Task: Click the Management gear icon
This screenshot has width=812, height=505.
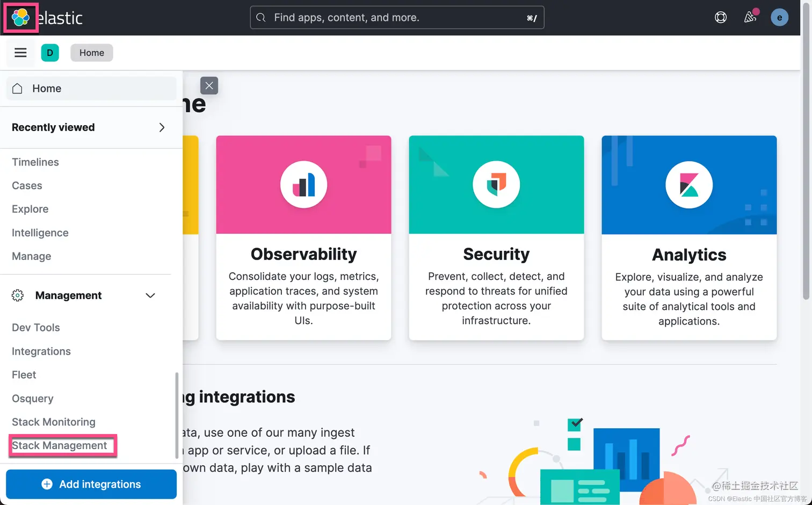Action: coord(18,295)
